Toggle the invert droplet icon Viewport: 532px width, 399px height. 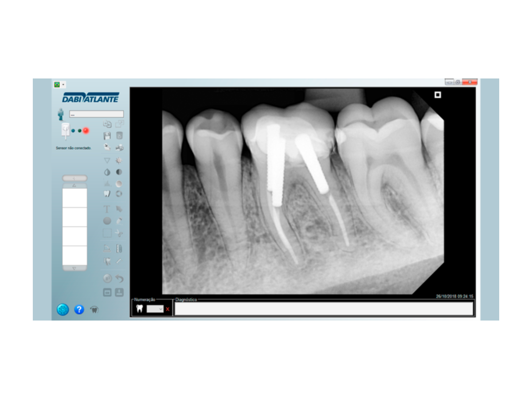tap(107, 172)
